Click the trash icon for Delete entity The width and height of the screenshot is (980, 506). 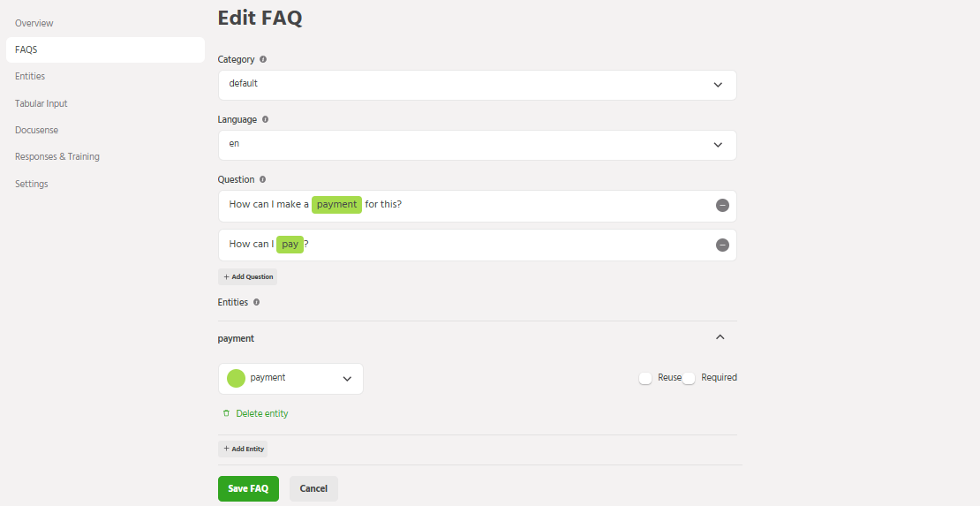(226, 413)
